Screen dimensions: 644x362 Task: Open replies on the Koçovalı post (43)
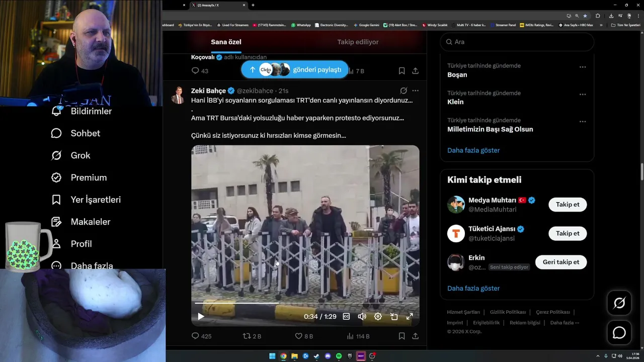(200, 71)
